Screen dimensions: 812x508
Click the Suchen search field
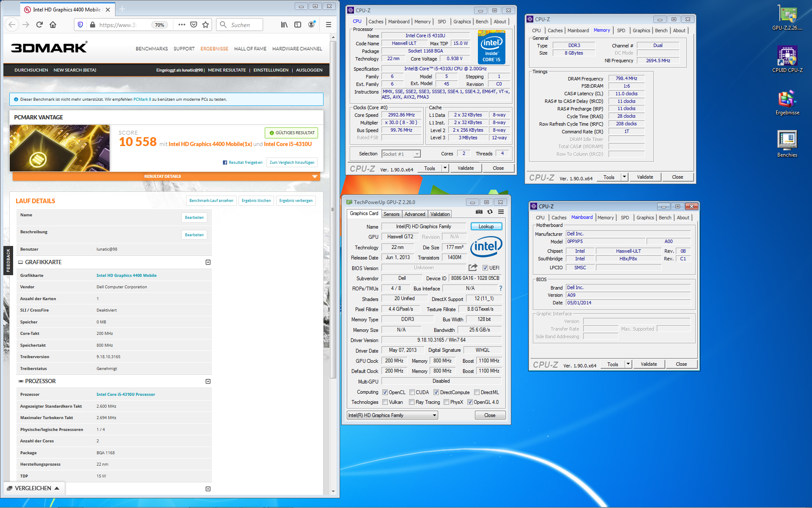point(240,25)
